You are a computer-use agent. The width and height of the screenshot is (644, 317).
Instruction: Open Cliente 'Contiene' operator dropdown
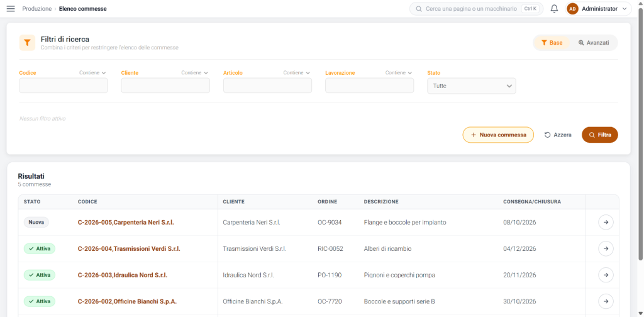pyautogui.click(x=195, y=73)
